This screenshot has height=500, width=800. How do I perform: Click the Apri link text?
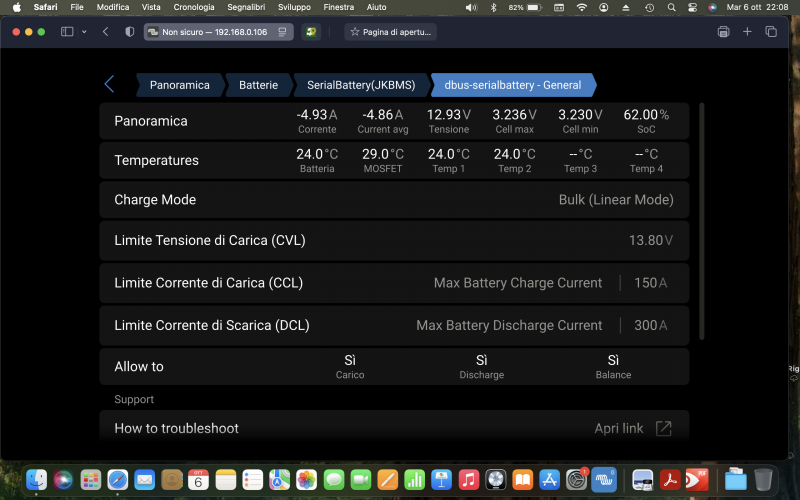(618, 428)
